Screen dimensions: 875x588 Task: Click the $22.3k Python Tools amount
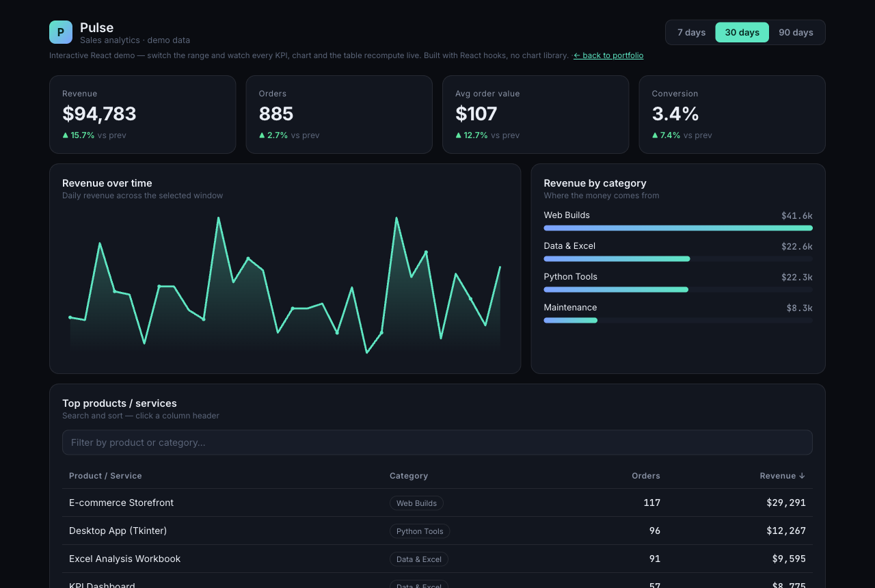pyautogui.click(x=797, y=277)
